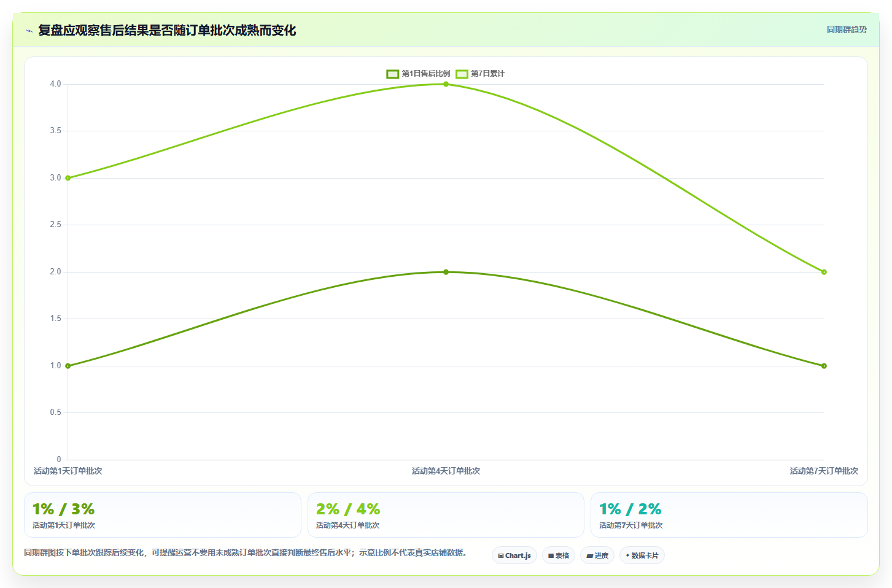892x588 pixels.
Task: Click the 同期群趋势 label in header
Action: (847, 29)
